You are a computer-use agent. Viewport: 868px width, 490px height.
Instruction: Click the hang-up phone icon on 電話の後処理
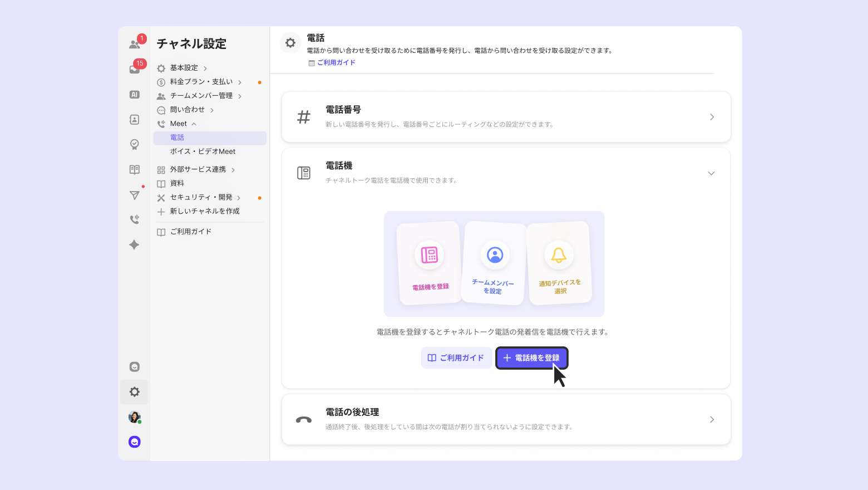[304, 420]
